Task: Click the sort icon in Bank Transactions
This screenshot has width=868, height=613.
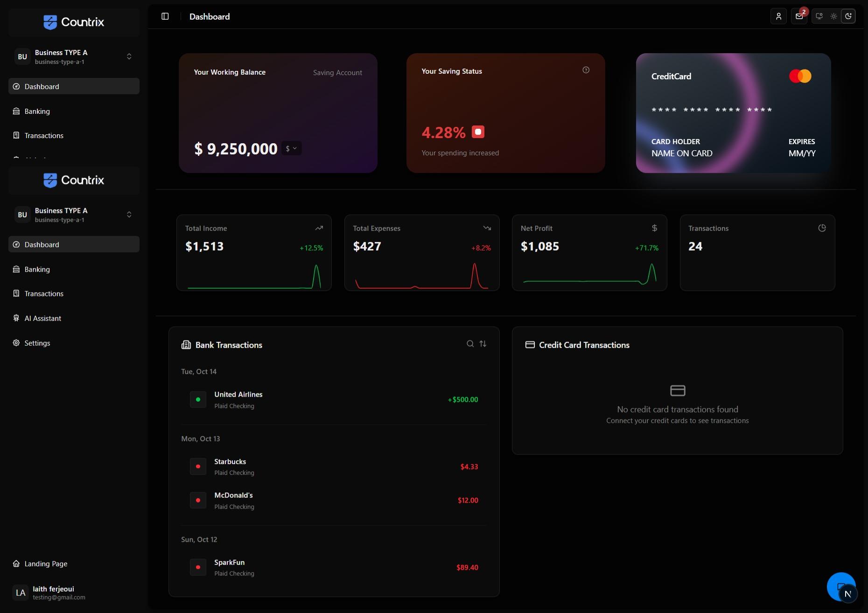Action: tap(483, 344)
